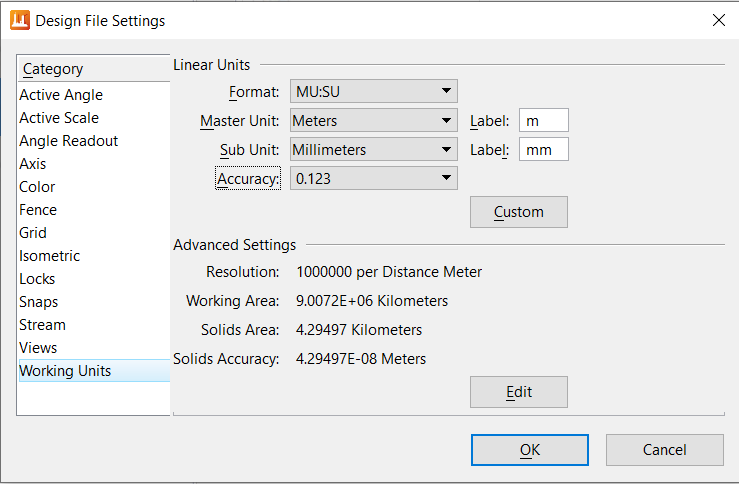739x484 pixels.
Task: Expand the Master Unit dropdown set to Meters
Action: coord(374,120)
